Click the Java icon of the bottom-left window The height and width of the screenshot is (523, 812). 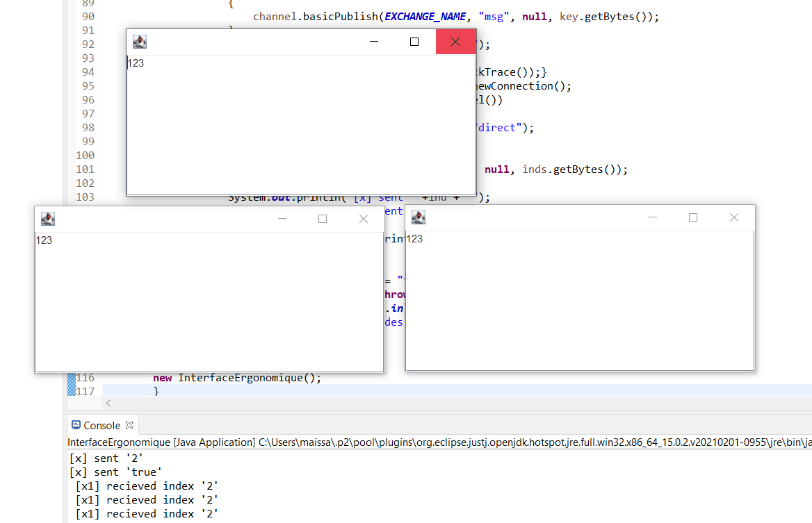point(48,219)
